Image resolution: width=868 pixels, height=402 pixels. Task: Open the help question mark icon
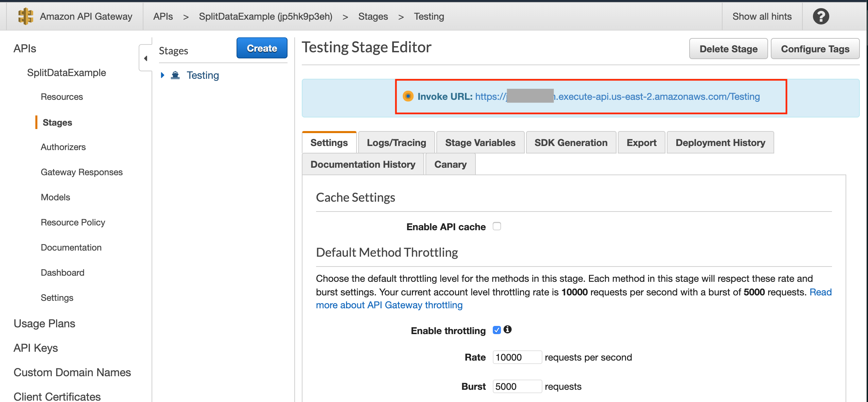821,16
